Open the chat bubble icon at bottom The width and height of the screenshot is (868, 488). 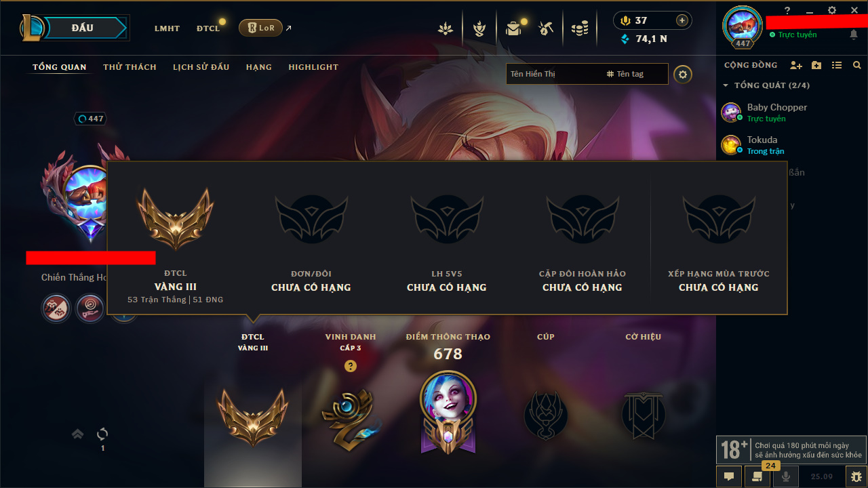point(729,476)
